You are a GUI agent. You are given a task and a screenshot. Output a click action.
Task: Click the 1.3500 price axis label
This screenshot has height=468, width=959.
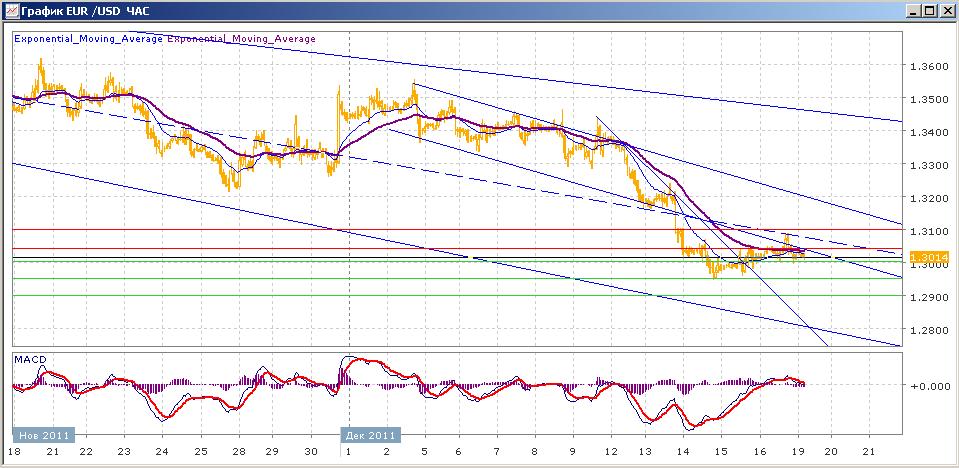(x=929, y=99)
